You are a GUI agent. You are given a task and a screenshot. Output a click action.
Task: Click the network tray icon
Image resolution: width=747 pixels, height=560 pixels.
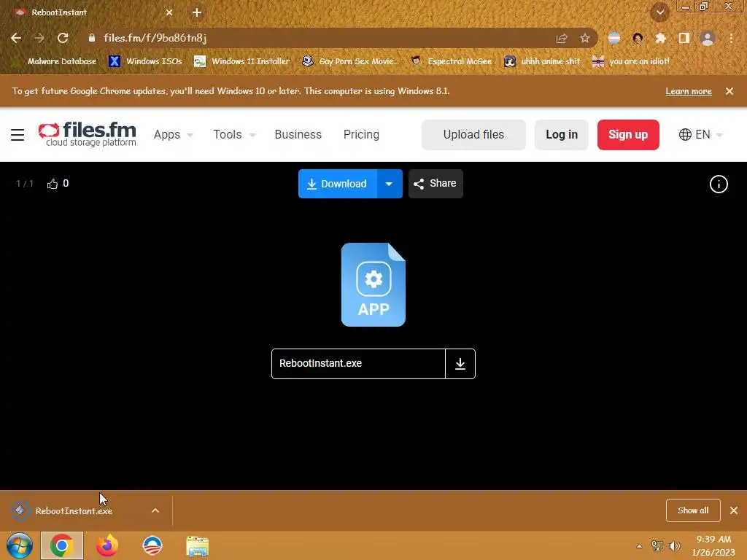[657, 546]
